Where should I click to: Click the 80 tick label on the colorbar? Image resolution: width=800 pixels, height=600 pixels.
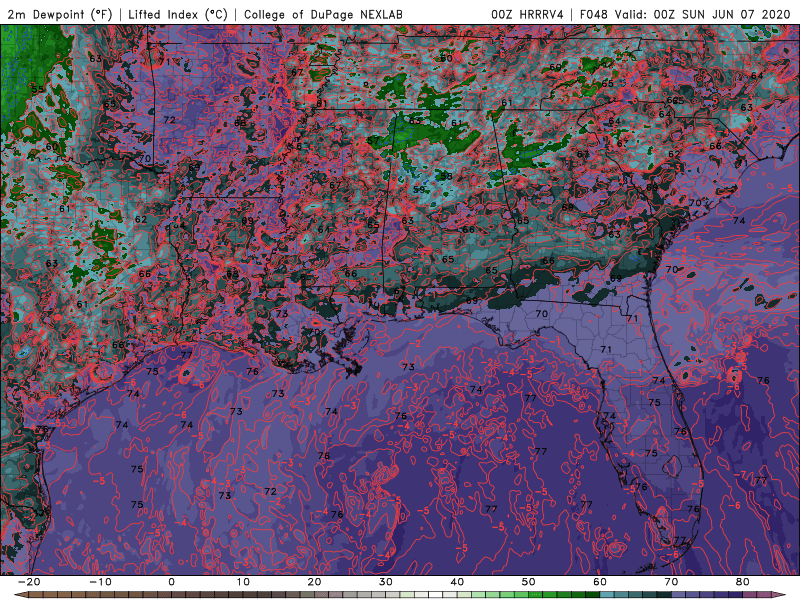(743, 582)
